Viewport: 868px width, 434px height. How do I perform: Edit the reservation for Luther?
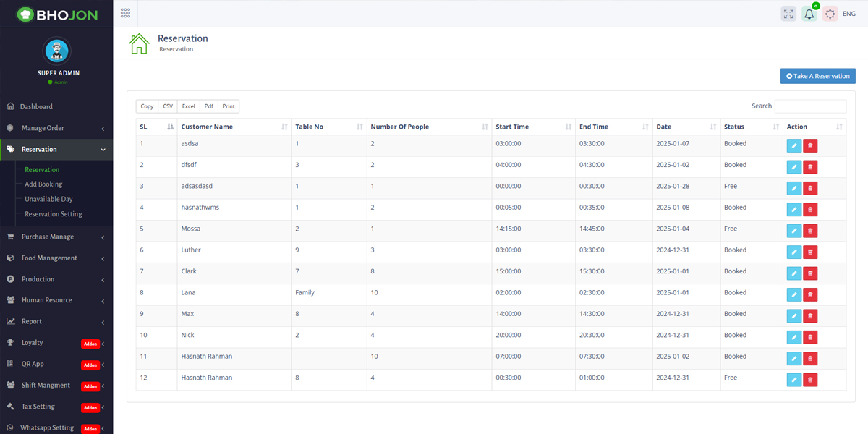click(793, 252)
